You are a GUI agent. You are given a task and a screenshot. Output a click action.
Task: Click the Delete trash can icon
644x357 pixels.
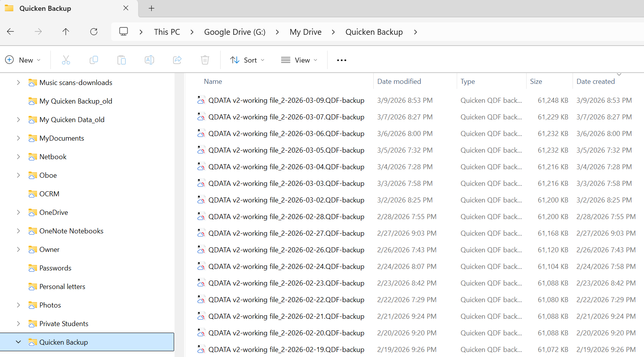point(205,60)
